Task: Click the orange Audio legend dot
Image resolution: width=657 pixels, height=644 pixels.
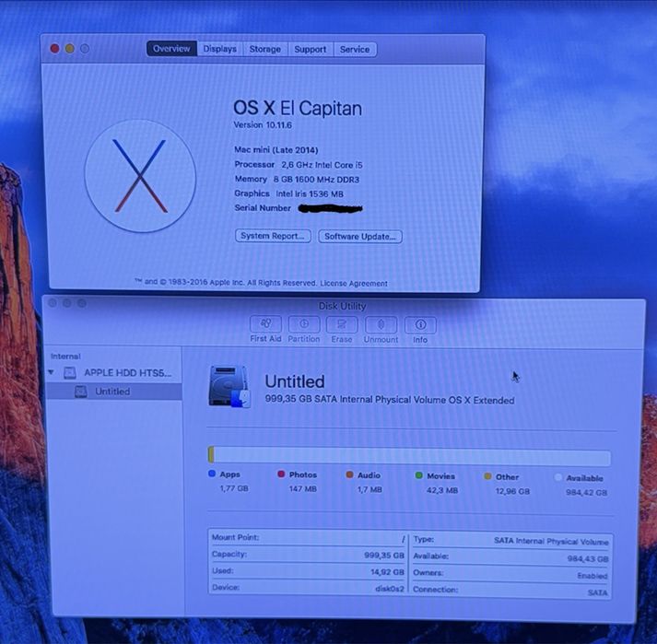Action: tap(349, 474)
